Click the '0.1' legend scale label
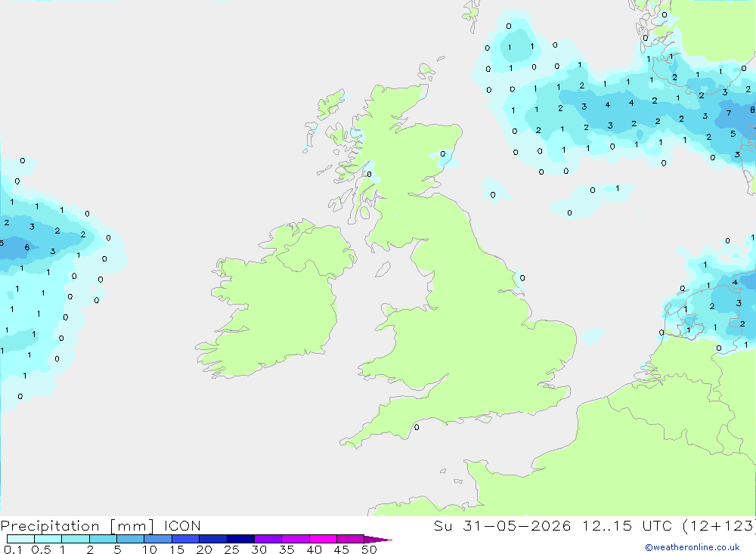756x554 pixels. pos(13,549)
